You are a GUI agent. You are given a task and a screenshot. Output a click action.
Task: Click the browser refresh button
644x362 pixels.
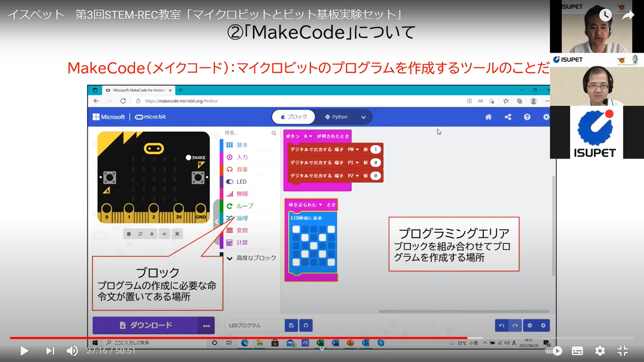pyautogui.click(x=123, y=101)
